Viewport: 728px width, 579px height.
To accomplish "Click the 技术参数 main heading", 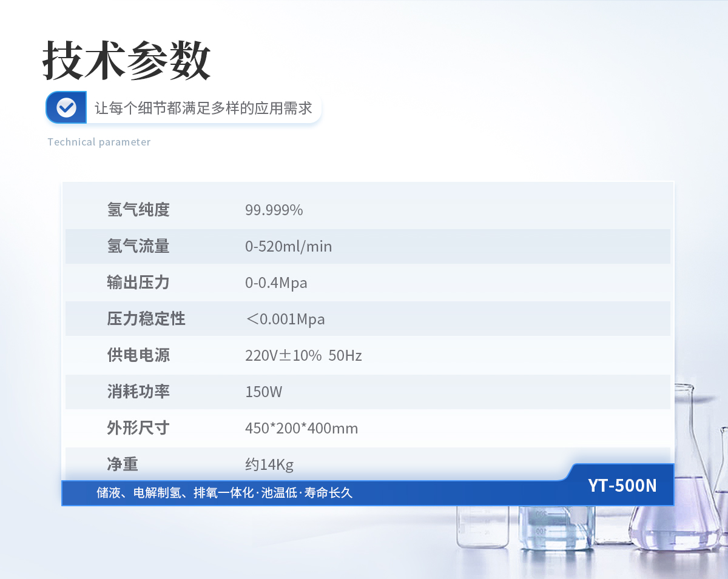I will pyautogui.click(x=126, y=61).
